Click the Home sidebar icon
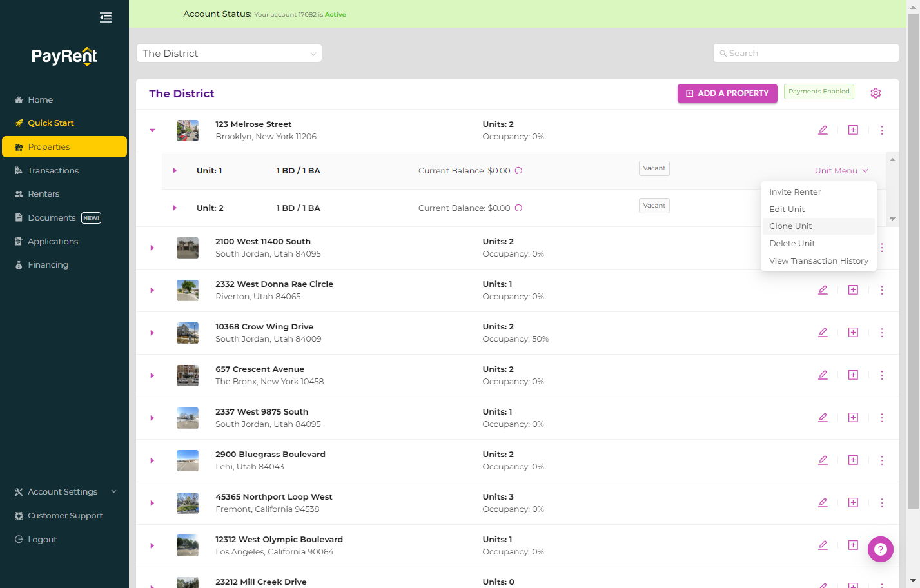Screen dimensions: 920x588 (19, 100)
